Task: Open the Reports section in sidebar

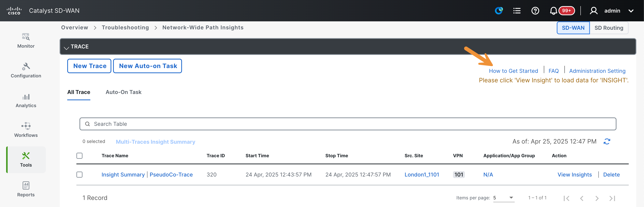Action: 26,189
